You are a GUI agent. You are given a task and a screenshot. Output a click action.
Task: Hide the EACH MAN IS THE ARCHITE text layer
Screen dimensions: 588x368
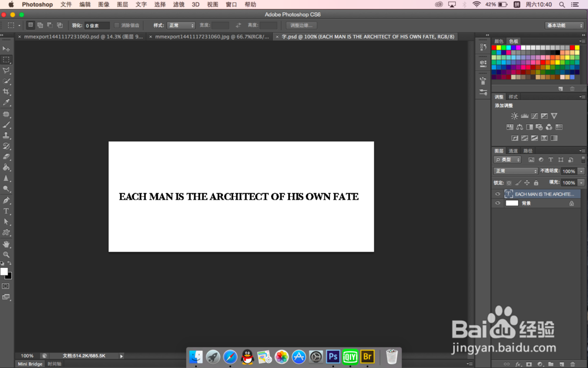pos(497,194)
